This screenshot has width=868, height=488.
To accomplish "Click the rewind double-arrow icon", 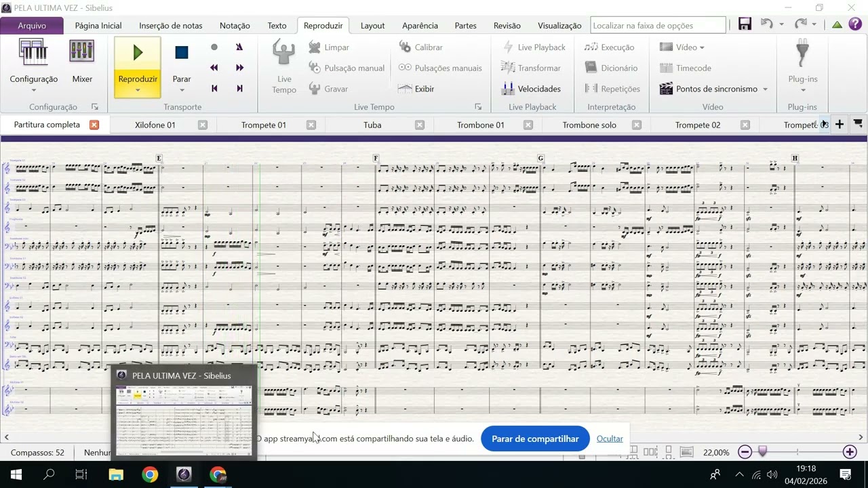I will click(214, 68).
